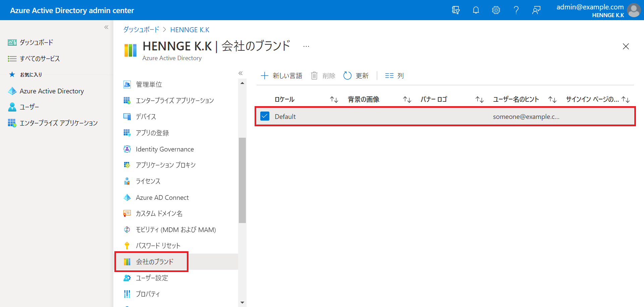The width and height of the screenshot is (644, 307).
Task: Sort by the 背景の画像 column arrows
Action: point(407,99)
